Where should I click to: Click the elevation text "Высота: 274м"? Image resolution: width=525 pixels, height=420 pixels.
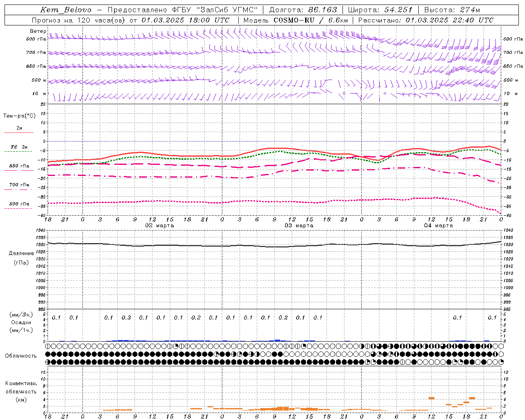pos(452,10)
